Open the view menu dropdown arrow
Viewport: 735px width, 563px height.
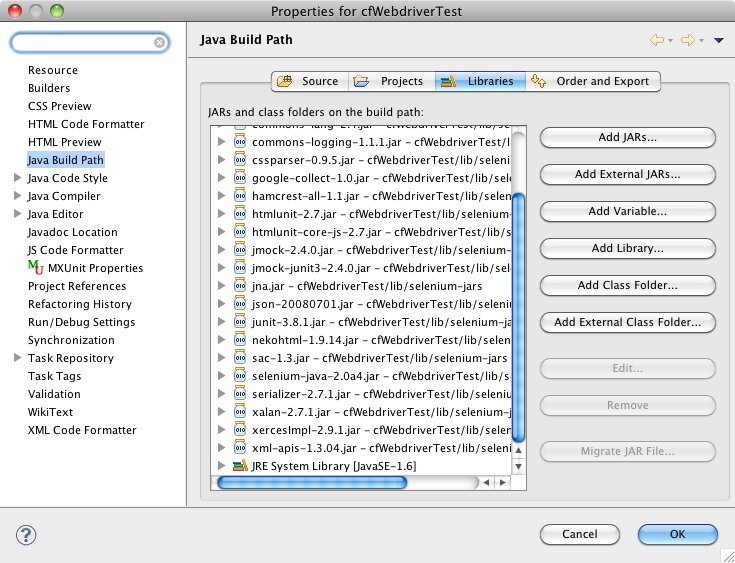pyautogui.click(x=718, y=40)
